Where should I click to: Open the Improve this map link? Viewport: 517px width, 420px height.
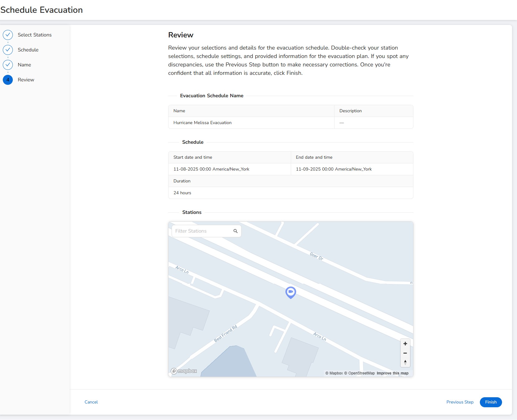pyautogui.click(x=392, y=373)
